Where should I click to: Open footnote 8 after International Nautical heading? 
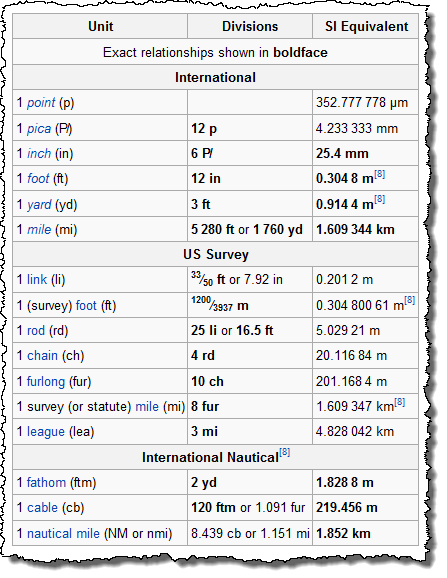point(284,452)
